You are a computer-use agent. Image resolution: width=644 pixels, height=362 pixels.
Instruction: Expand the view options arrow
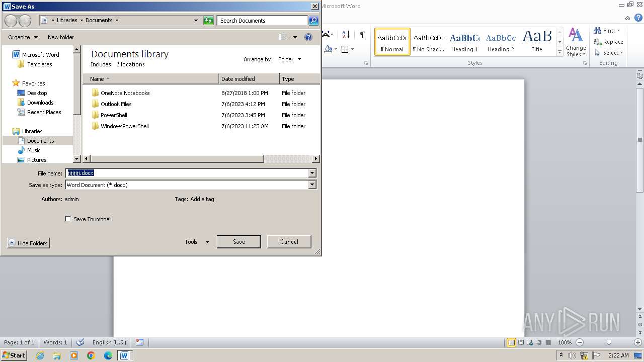point(295,37)
